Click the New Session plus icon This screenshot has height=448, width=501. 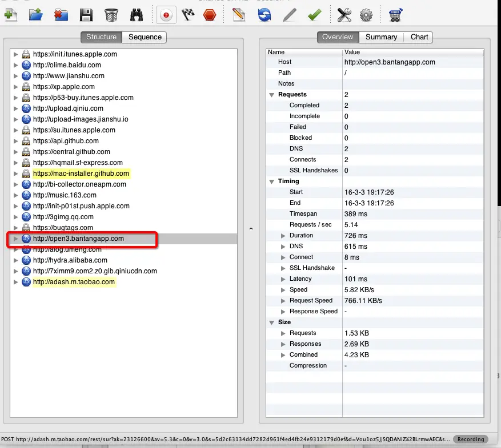pos(10,15)
